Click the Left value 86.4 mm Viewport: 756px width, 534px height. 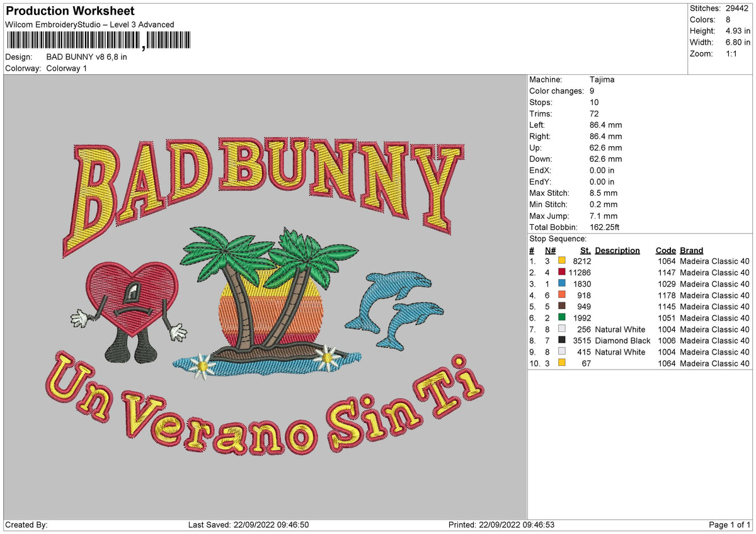click(x=605, y=125)
